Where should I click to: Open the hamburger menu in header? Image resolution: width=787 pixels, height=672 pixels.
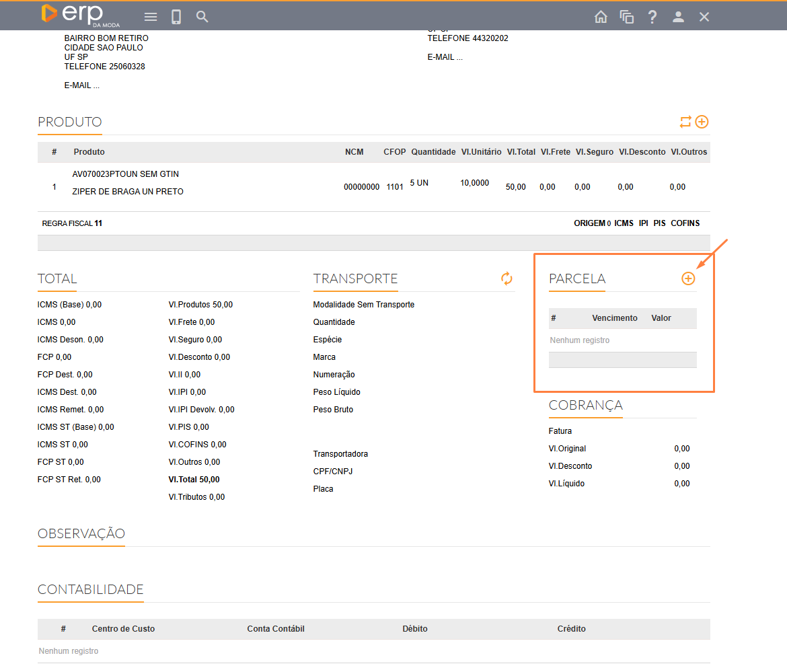click(151, 17)
